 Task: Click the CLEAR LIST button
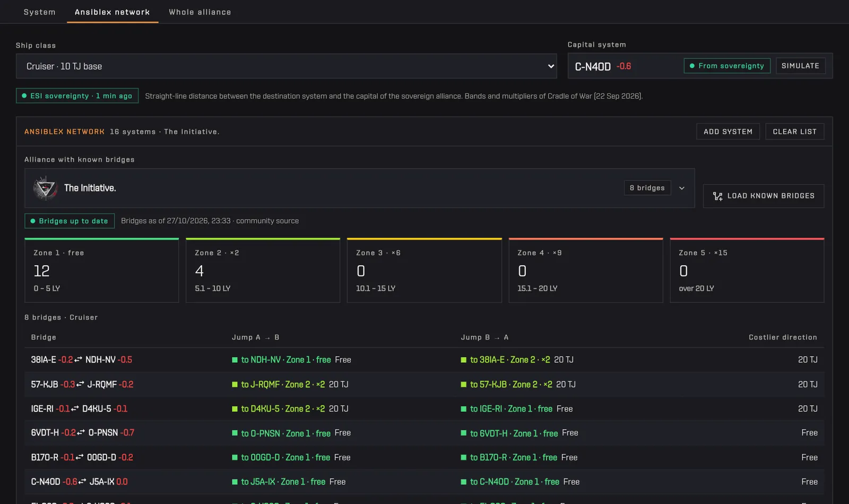pyautogui.click(x=795, y=132)
